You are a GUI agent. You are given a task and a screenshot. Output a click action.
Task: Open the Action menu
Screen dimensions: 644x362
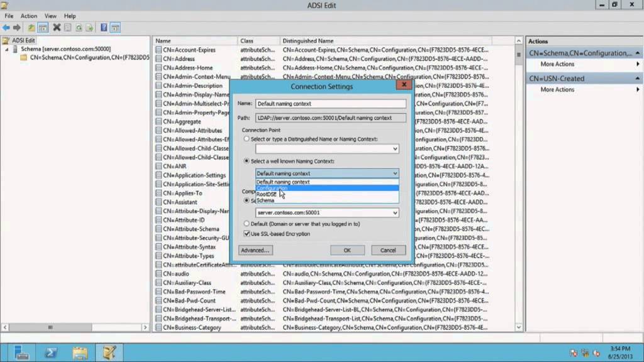(29, 16)
